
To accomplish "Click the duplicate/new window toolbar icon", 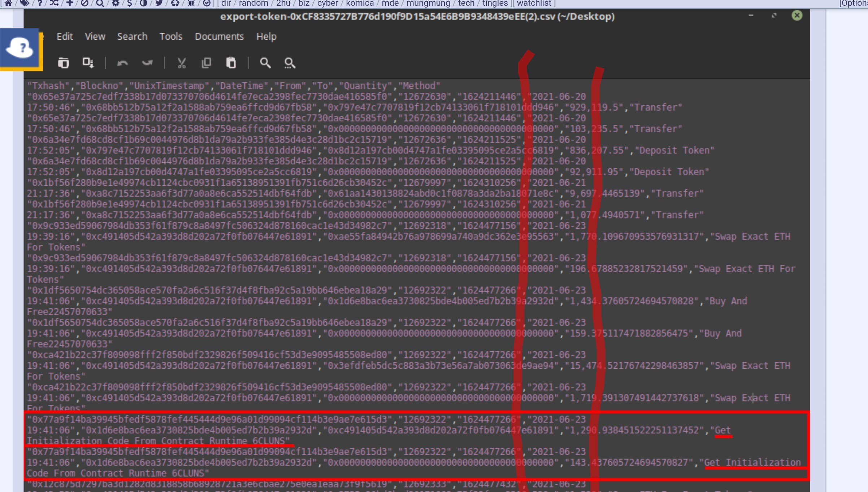I will point(64,63).
